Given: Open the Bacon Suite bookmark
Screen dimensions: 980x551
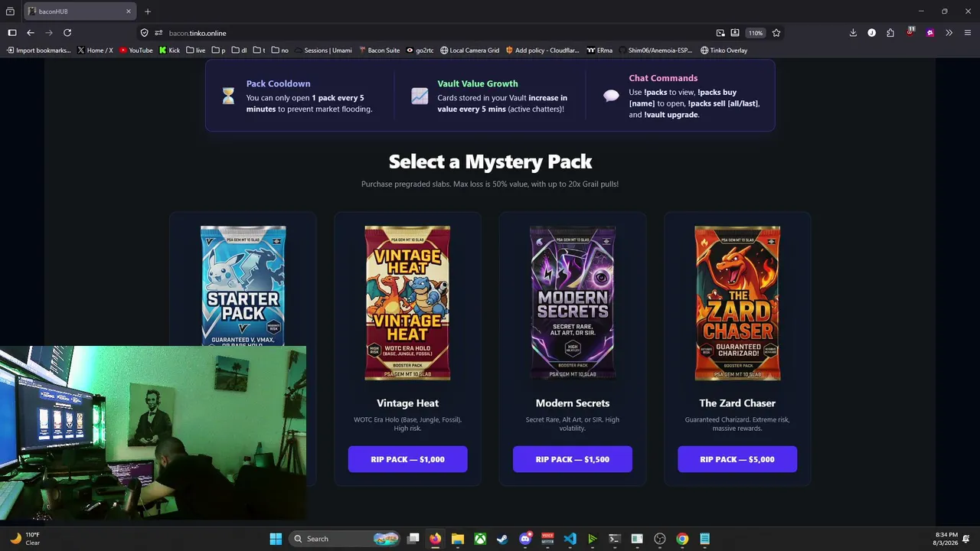Looking at the screenshot, I should click(x=380, y=51).
